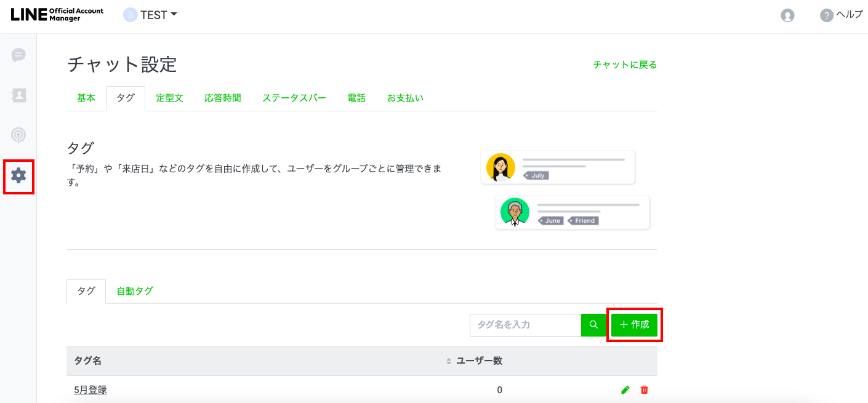This screenshot has height=403, width=868.
Task: Expand the account name chevron next to TEST
Action: click(x=173, y=15)
